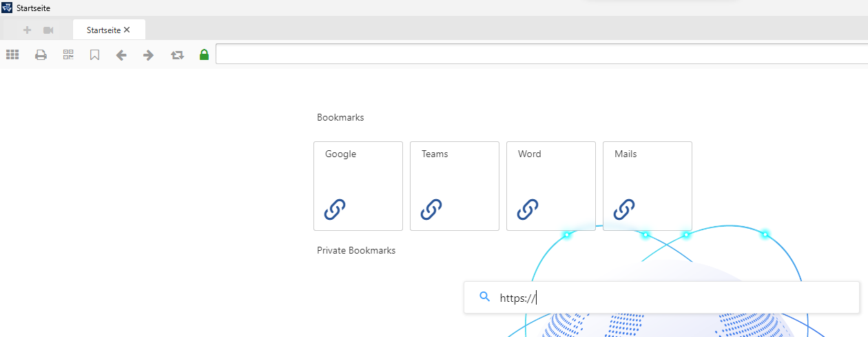Open the Teams bookmark tile
This screenshot has width=868, height=337.
pos(455,186)
